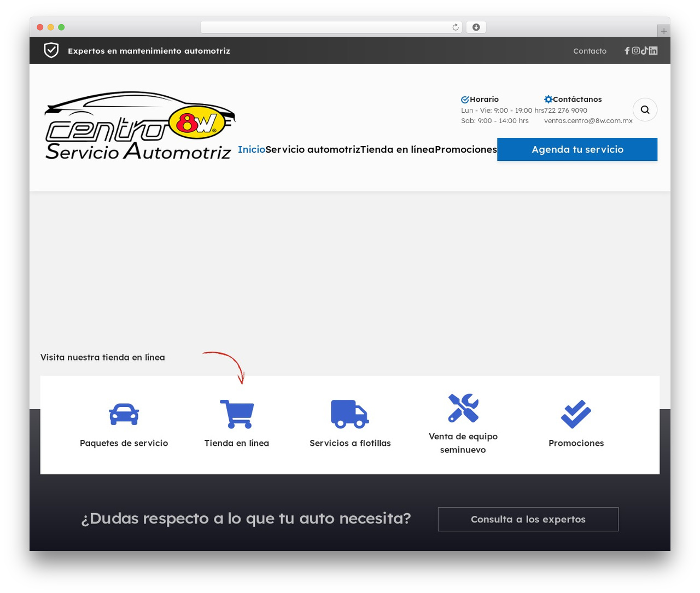Screen dimensions: 700x593
Task: Click the ¿Dudas respecto a lo que tu auto necesita? heading
Action: 246,518
